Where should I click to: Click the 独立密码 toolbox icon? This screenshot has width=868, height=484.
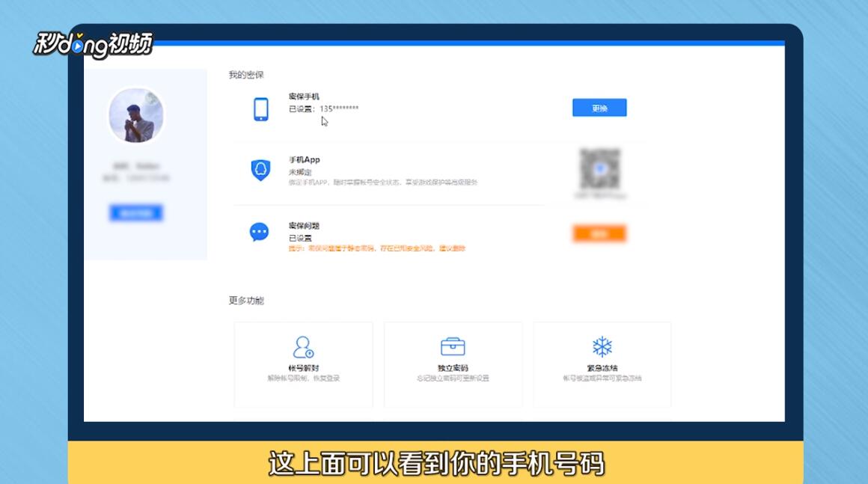tap(452, 345)
